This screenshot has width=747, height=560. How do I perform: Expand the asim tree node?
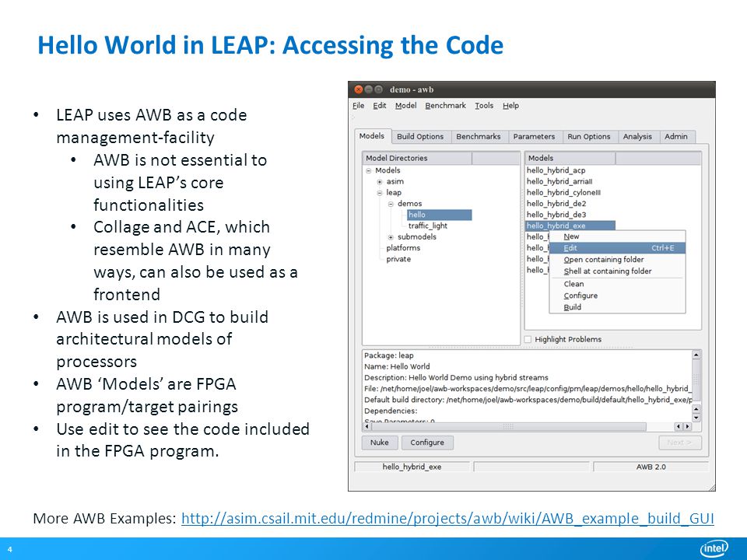(x=380, y=182)
